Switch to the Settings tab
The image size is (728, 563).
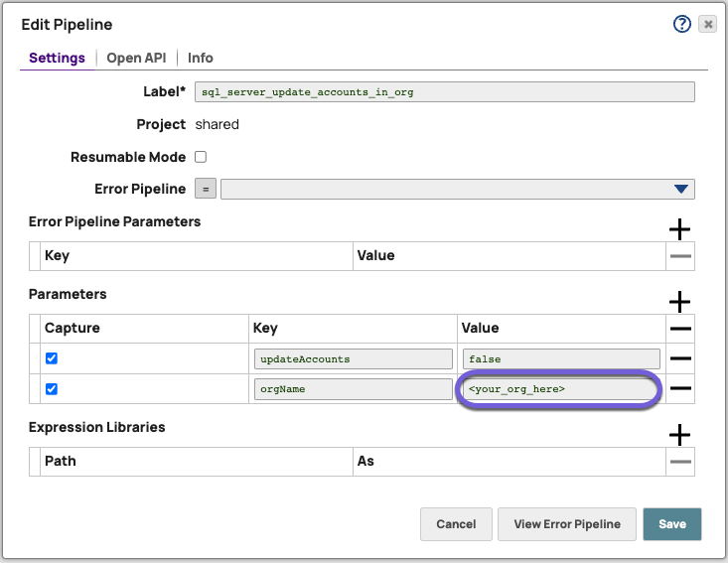pos(57,58)
